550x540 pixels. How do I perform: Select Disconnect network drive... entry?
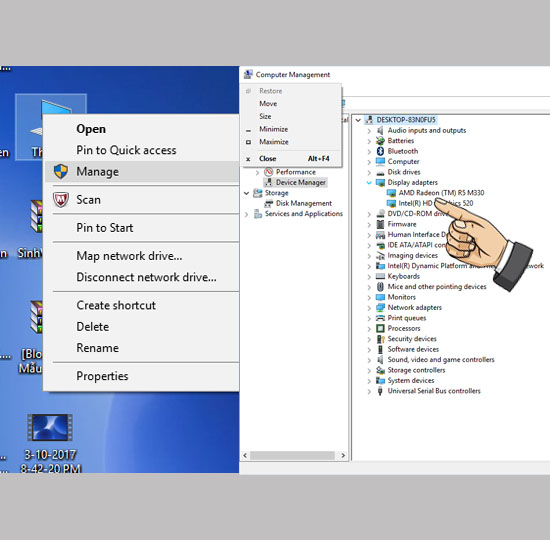tap(147, 277)
